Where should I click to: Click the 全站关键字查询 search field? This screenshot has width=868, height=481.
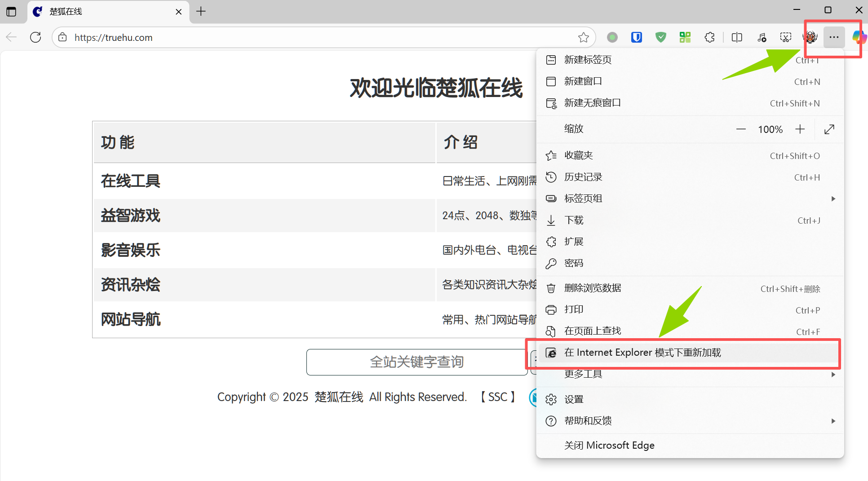pyautogui.click(x=416, y=362)
